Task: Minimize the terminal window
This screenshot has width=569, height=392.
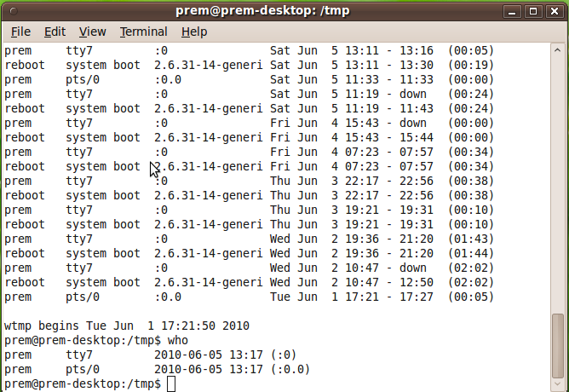Action: point(512,11)
